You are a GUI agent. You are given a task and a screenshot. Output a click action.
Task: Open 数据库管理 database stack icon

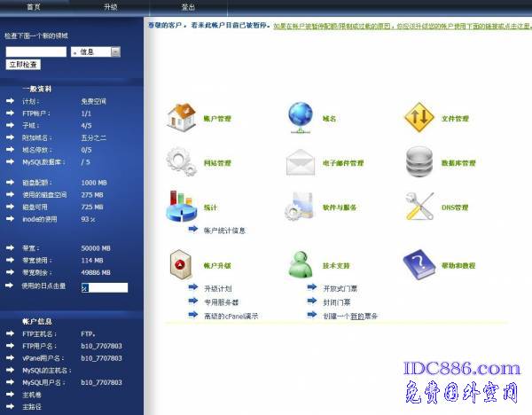[419, 162]
